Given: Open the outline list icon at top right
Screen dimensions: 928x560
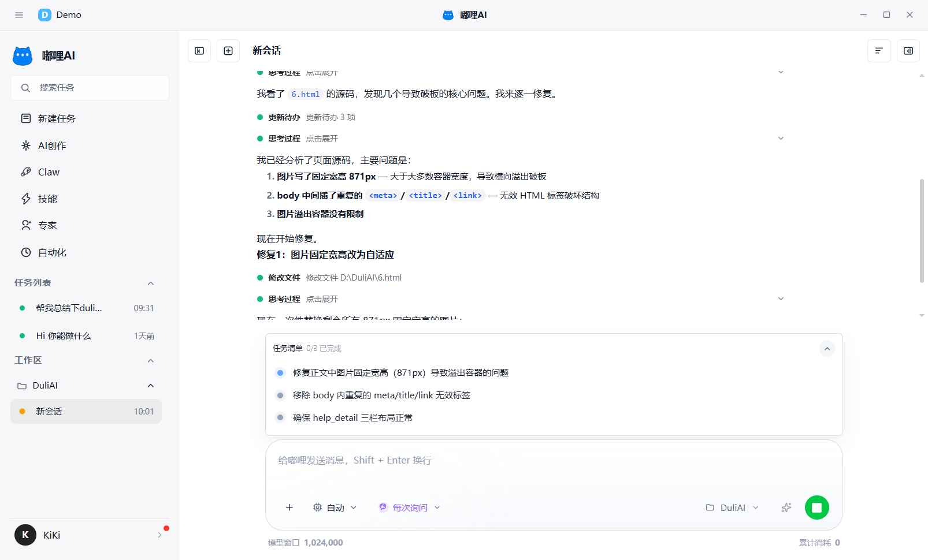Looking at the screenshot, I should coord(879,51).
